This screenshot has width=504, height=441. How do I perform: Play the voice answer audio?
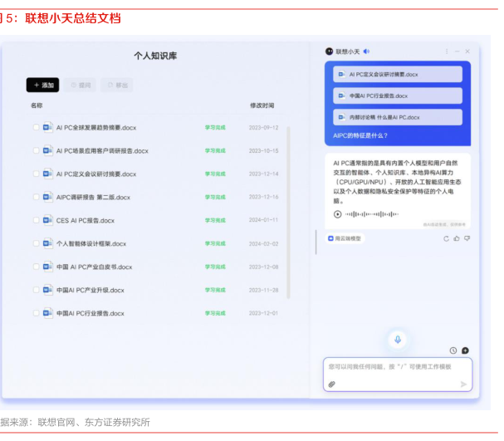click(x=338, y=214)
